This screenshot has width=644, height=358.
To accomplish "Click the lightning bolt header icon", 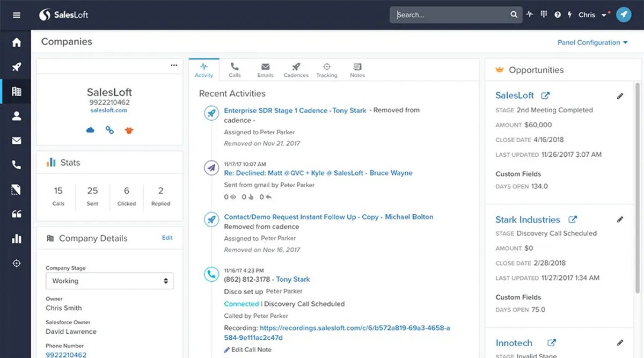I will pos(570,15).
